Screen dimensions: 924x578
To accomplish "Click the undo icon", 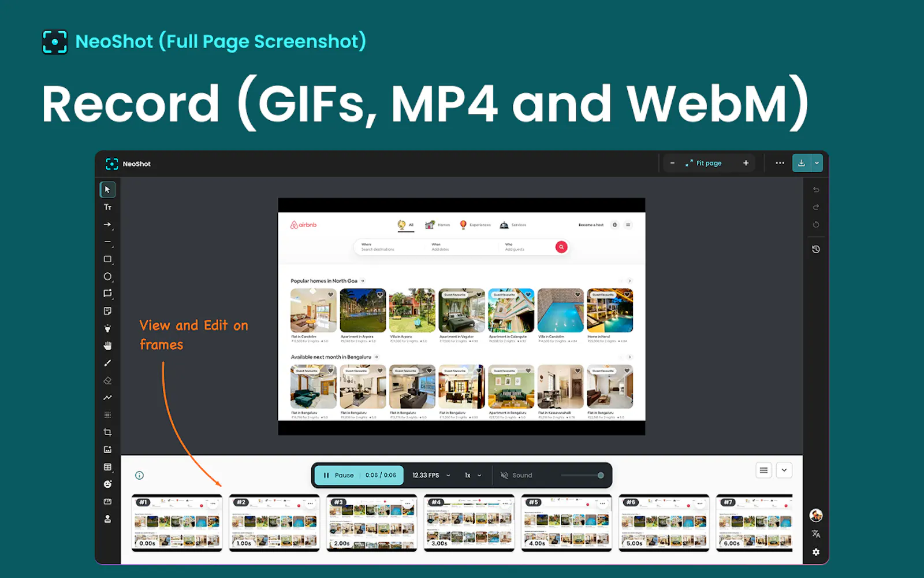I will pyautogui.click(x=816, y=190).
